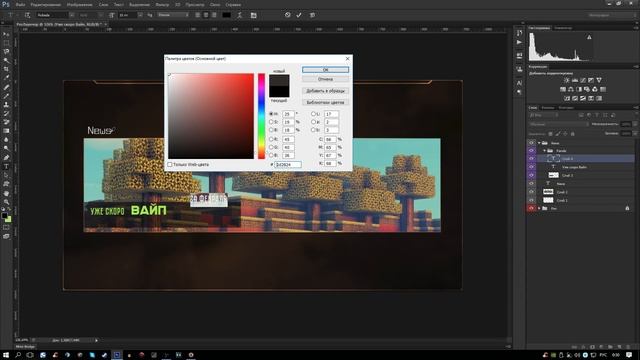This screenshot has height=360, width=640.
Task: Open the layer blend mode dropdown
Action: pyautogui.click(x=558, y=124)
